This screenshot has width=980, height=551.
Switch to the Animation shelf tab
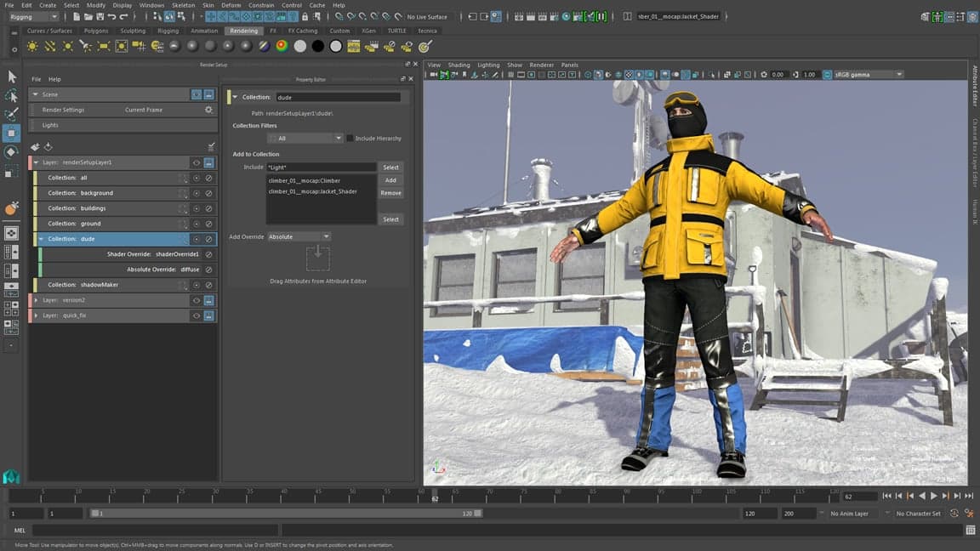click(204, 31)
